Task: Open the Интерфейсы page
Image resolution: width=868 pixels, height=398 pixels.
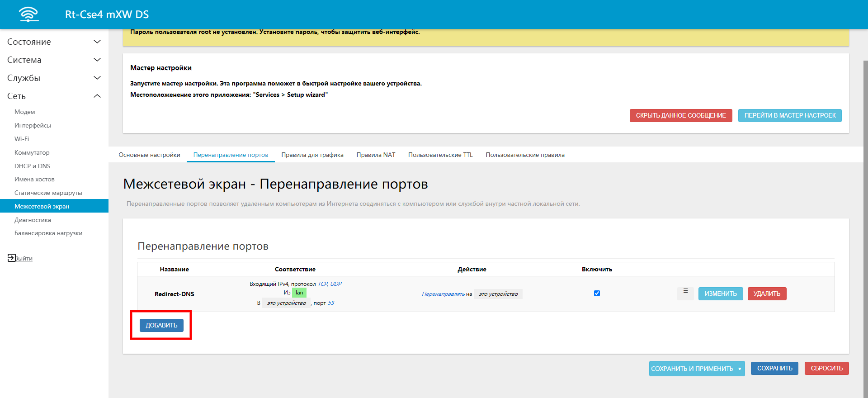Action: 33,125
